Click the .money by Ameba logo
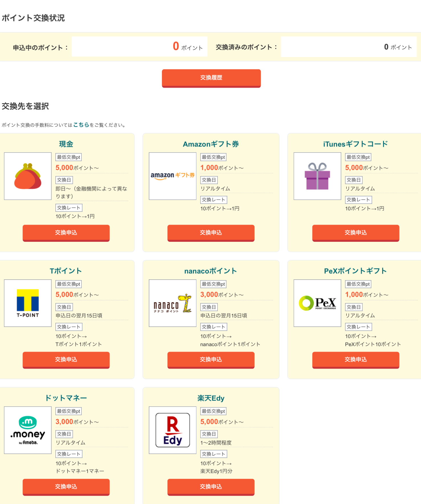421x504 pixels. (x=28, y=430)
